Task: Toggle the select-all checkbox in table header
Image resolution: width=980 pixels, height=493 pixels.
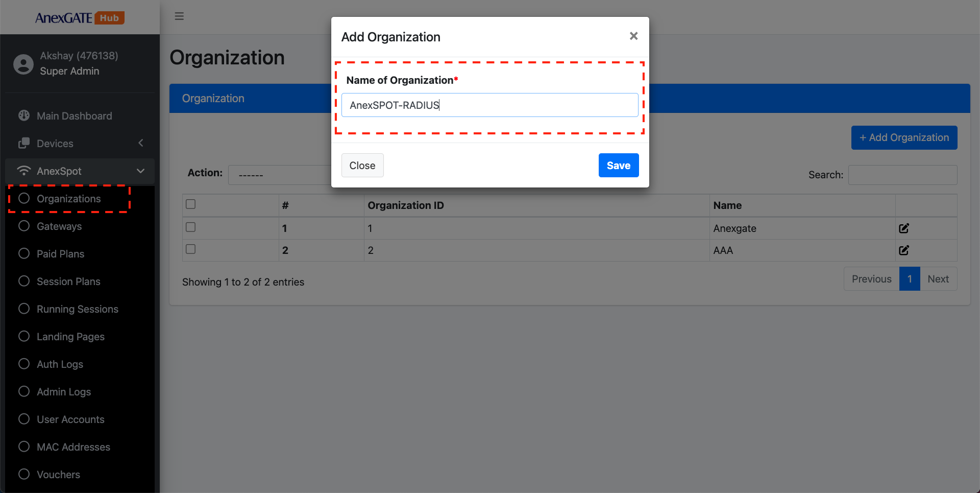Action: 191,204
